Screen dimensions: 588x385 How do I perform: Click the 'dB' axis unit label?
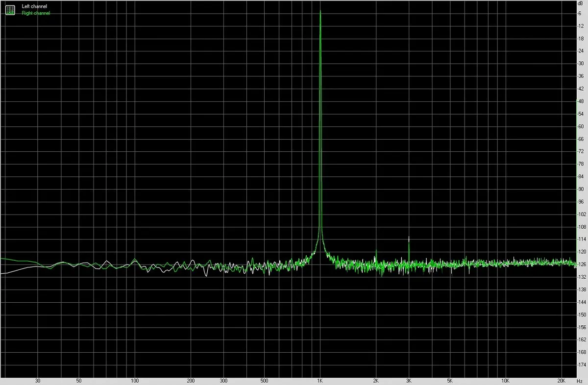point(580,4)
